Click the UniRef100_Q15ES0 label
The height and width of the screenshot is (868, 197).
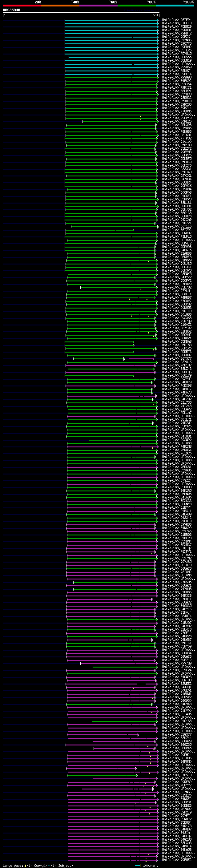(x=177, y=796)
